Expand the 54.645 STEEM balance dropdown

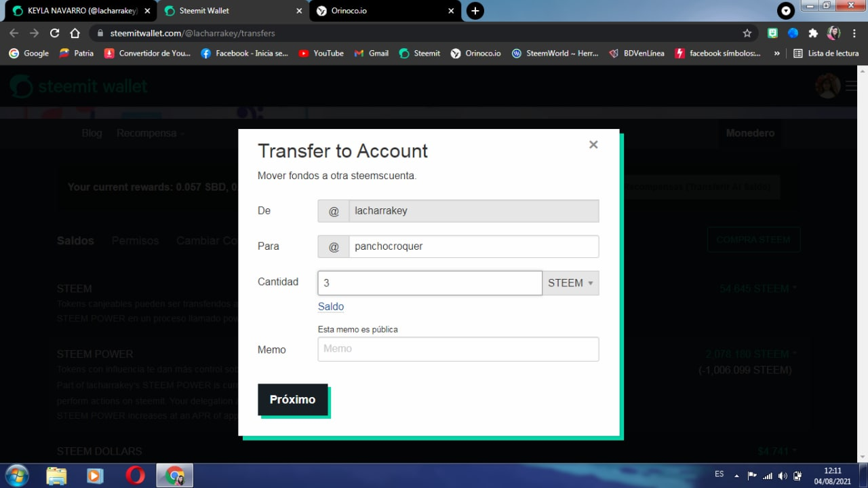(758, 288)
